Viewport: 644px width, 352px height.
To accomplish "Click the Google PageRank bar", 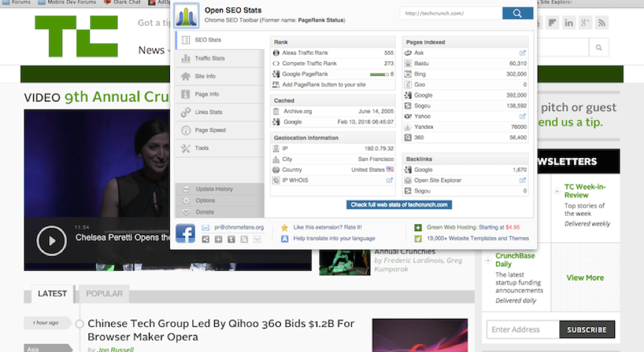I will coord(379,74).
